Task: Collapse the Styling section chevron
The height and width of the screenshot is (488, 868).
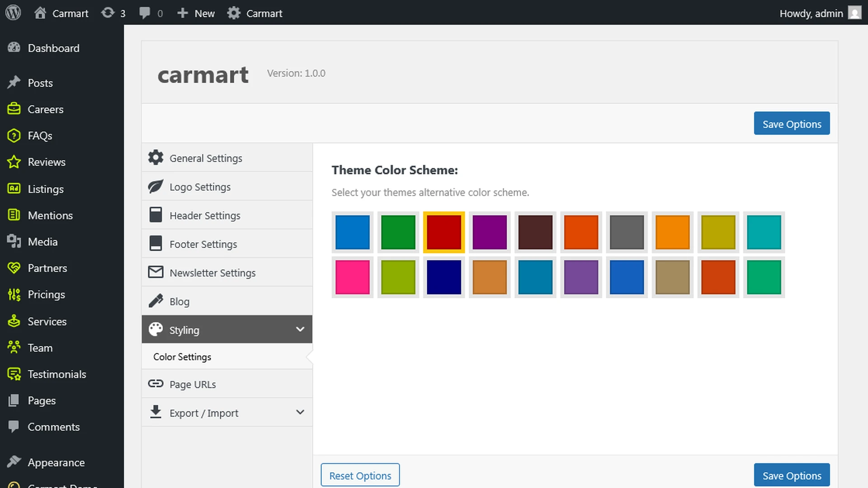Action: coord(300,329)
